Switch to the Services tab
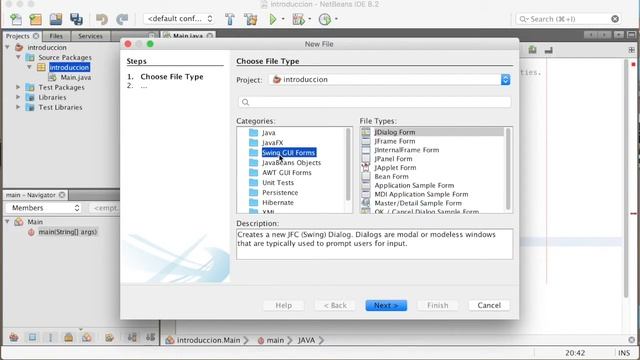 pyautogui.click(x=90, y=36)
